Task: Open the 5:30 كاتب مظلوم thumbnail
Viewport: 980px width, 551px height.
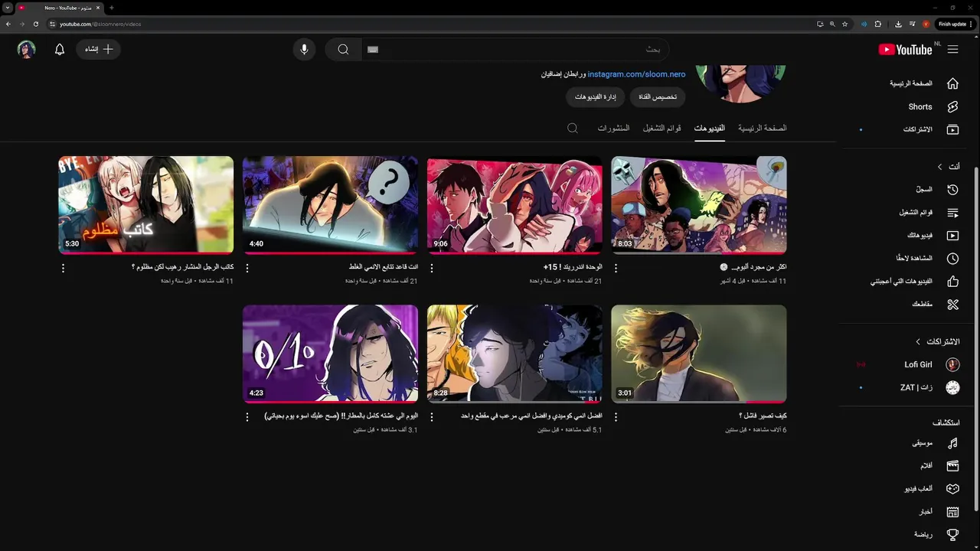Action: click(x=146, y=205)
